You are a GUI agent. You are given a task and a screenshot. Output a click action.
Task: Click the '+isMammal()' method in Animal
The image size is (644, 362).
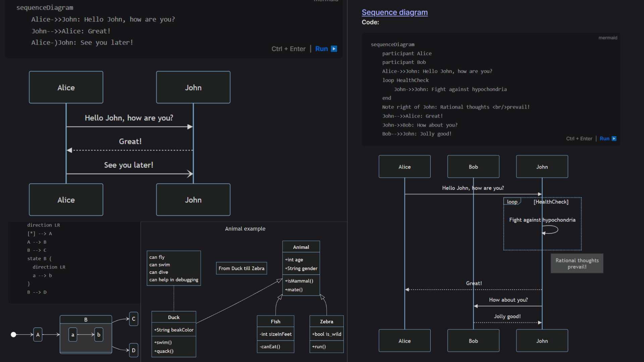pos(299,281)
